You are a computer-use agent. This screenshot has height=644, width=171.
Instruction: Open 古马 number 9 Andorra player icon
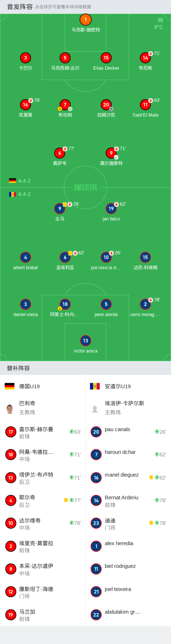[x=60, y=209]
